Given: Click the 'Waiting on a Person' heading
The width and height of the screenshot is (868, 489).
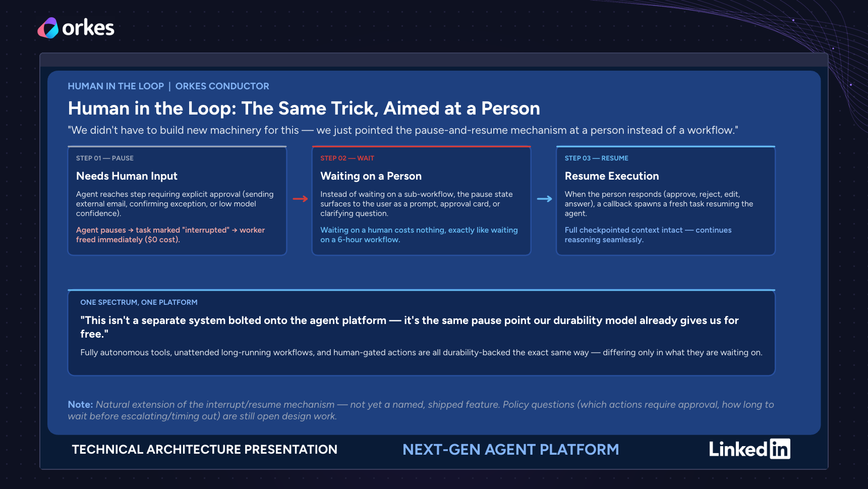Looking at the screenshot, I should point(371,176).
